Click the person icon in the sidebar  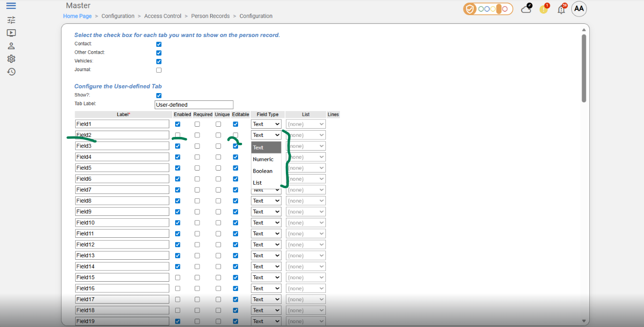pyautogui.click(x=11, y=46)
